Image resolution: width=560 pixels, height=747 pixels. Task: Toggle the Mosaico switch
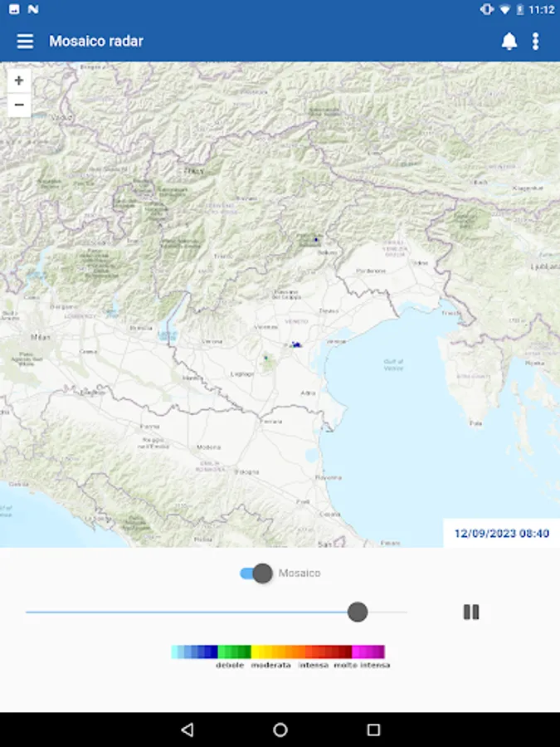click(x=256, y=573)
